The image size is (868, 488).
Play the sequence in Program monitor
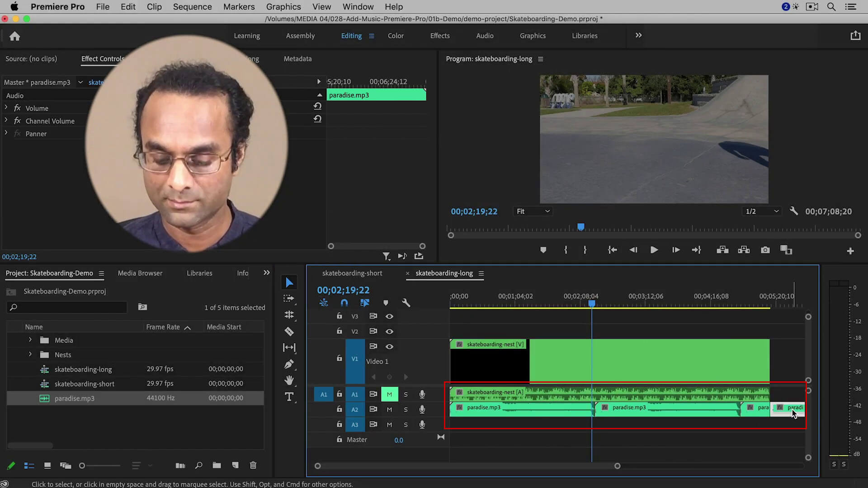coord(654,250)
